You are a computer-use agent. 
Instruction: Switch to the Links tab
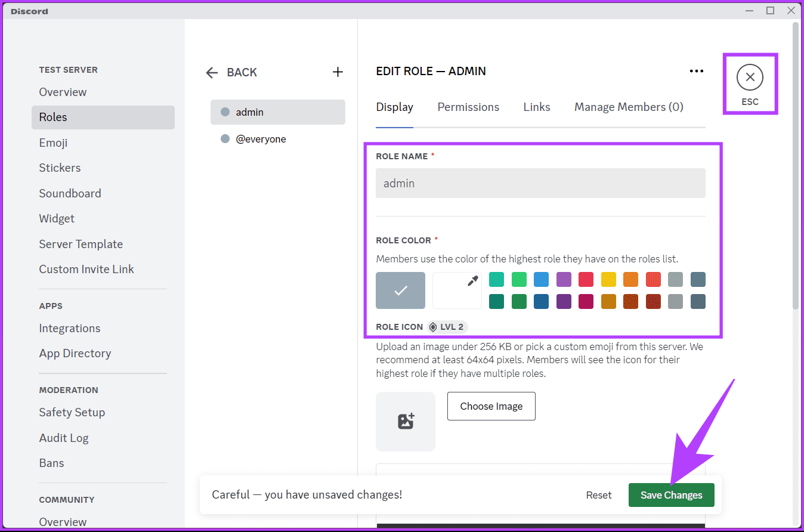[x=537, y=107]
